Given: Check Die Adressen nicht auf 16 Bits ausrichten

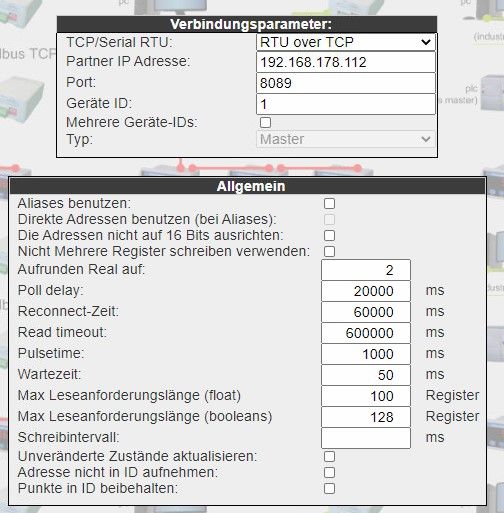Looking at the screenshot, I should tap(329, 236).
